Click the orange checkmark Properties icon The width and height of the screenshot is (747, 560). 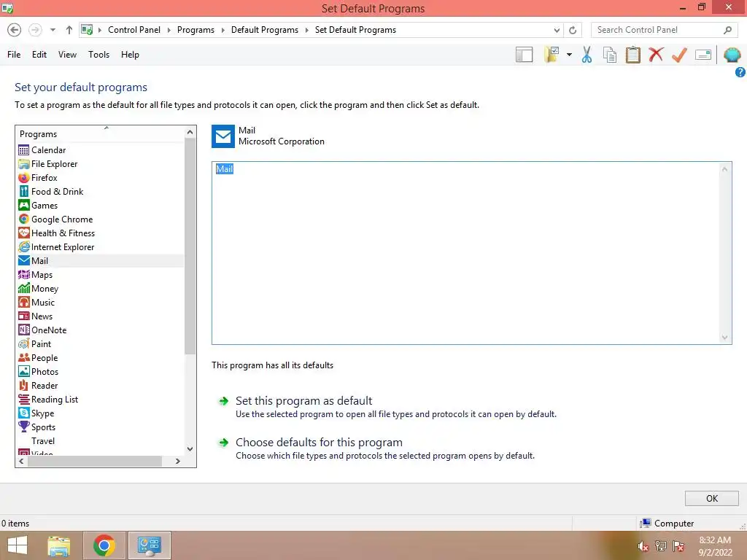pyautogui.click(x=679, y=55)
